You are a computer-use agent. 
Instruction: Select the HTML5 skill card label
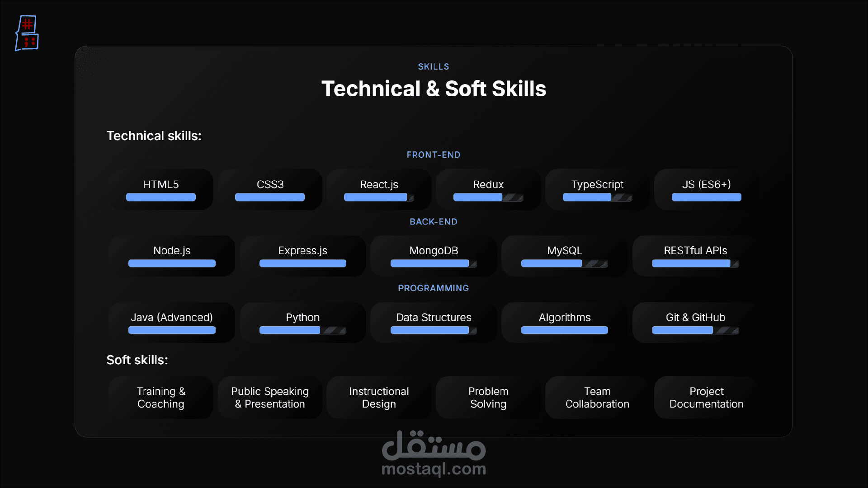(x=160, y=184)
